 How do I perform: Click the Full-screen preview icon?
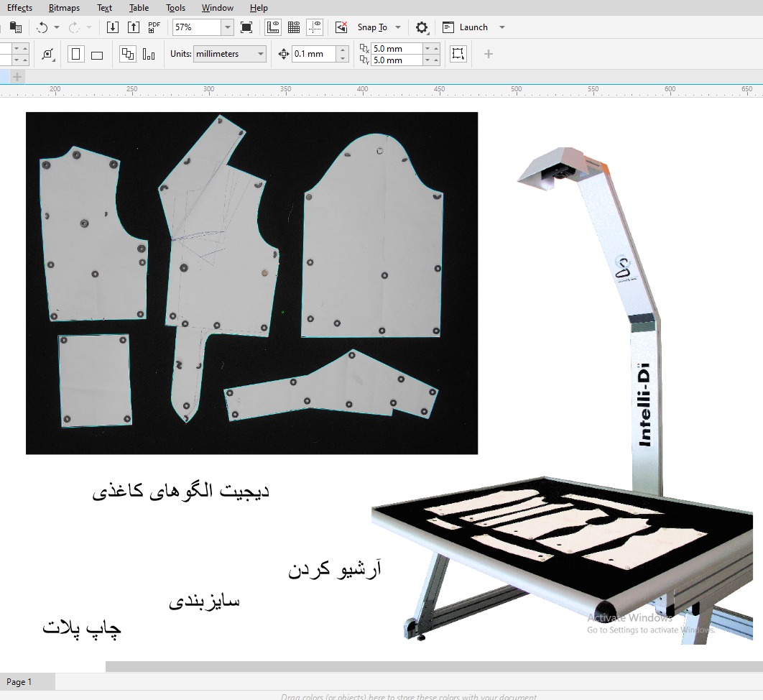(246, 27)
